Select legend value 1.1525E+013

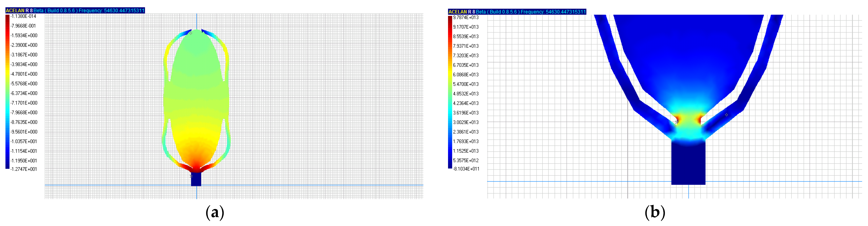pyautogui.click(x=466, y=151)
